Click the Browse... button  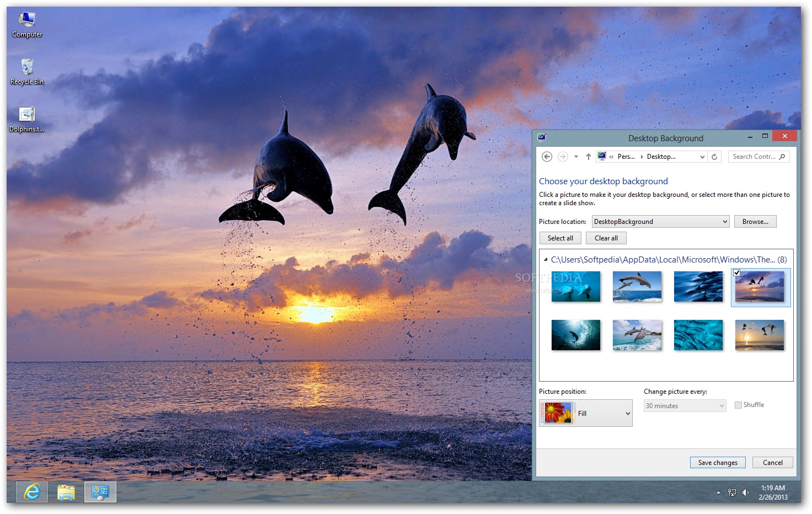click(755, 222)
